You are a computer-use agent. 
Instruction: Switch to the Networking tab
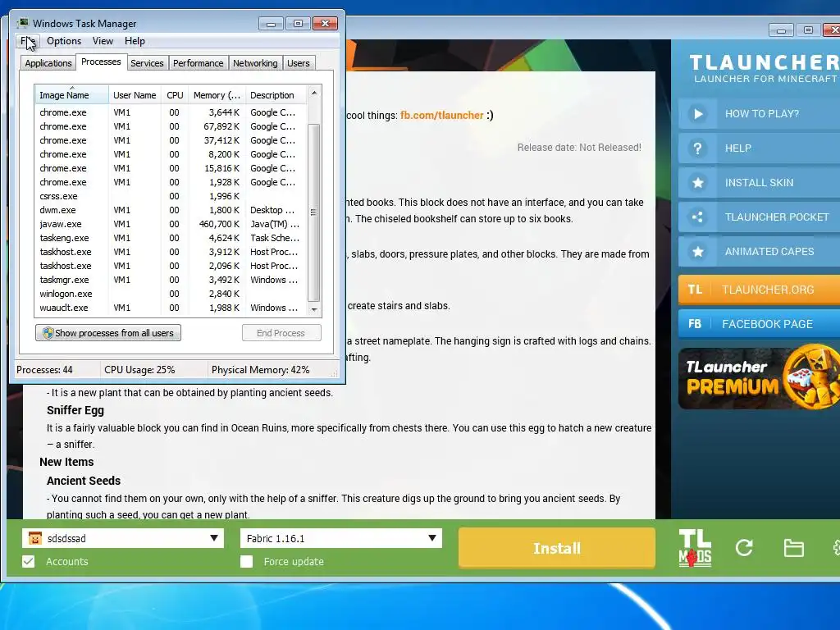point(255,63)
